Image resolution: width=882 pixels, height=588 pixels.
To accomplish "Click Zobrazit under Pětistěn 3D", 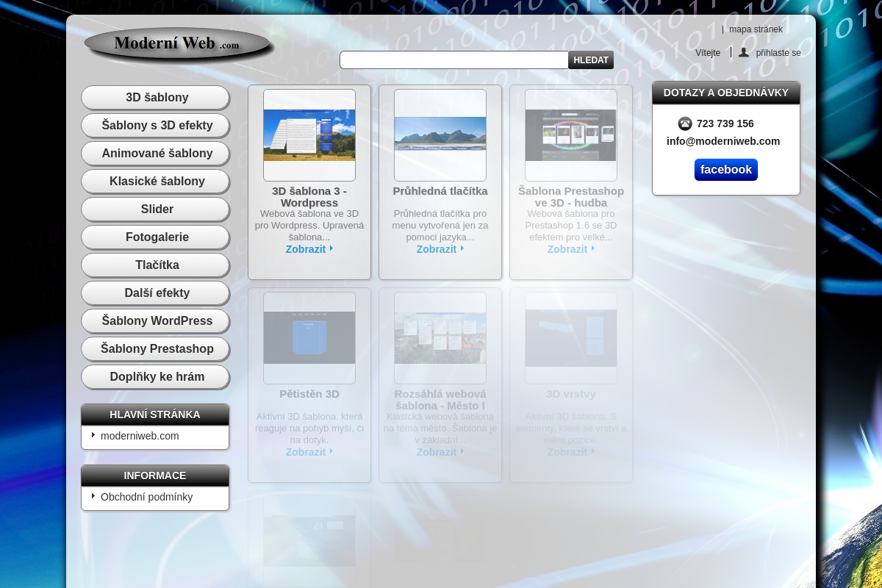I will 309,452.
